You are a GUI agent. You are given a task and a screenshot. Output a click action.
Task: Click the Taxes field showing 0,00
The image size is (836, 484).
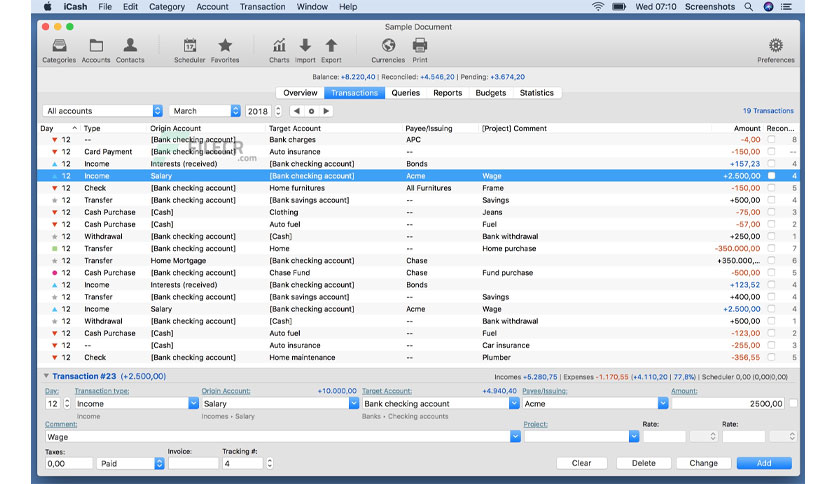[69, 463]
